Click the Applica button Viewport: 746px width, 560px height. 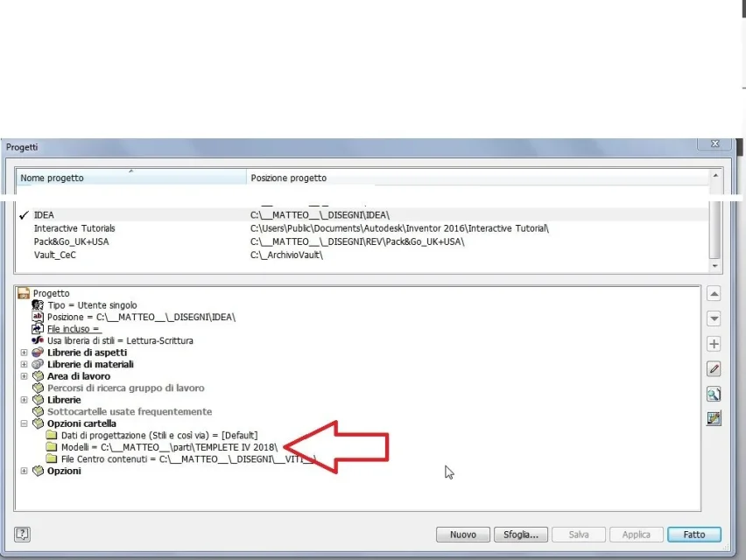[636, 535]
